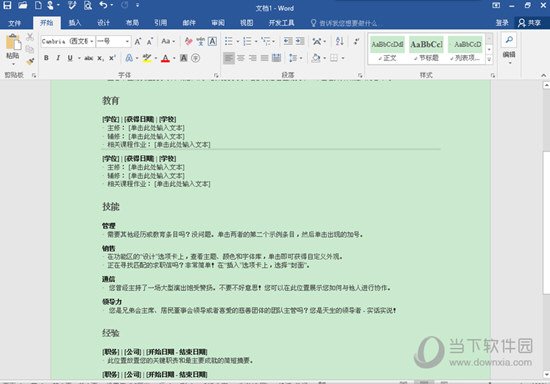Toggle Strikethrough formatting
Image resolution: width=550 pixels, height=384 pixels.
tap(88, 58)
